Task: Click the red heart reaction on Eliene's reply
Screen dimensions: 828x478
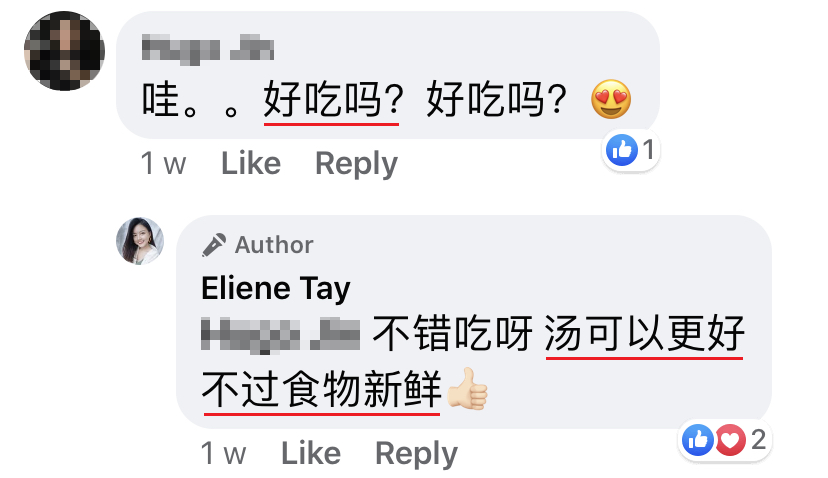Action: pyautogui.click(x=730, y=439)
